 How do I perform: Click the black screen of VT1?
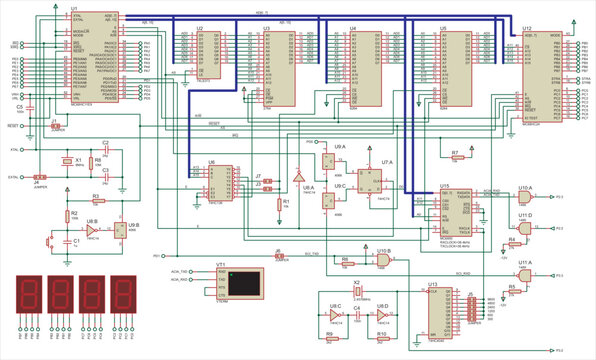click(244, 284)
